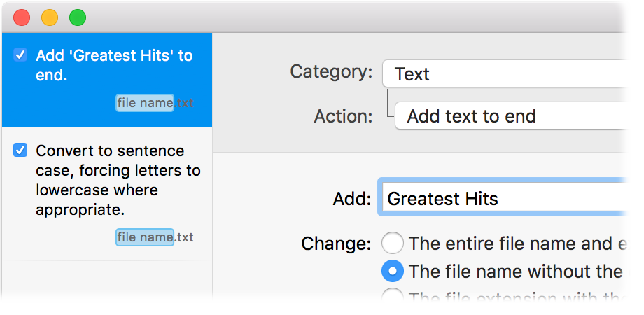The width and height of the screenshot is (644, 315).
Task: Select 'The file extension' radio option
Action: pyautogui.click(x=392, y=297)
